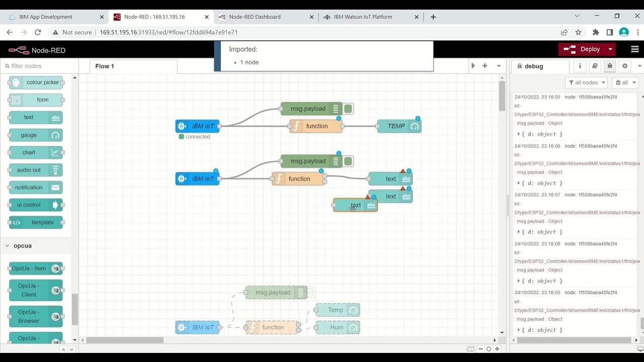Open the sidebar tabs dropdown arrow
The image size is (644, 362).
[x=639, y=66]
